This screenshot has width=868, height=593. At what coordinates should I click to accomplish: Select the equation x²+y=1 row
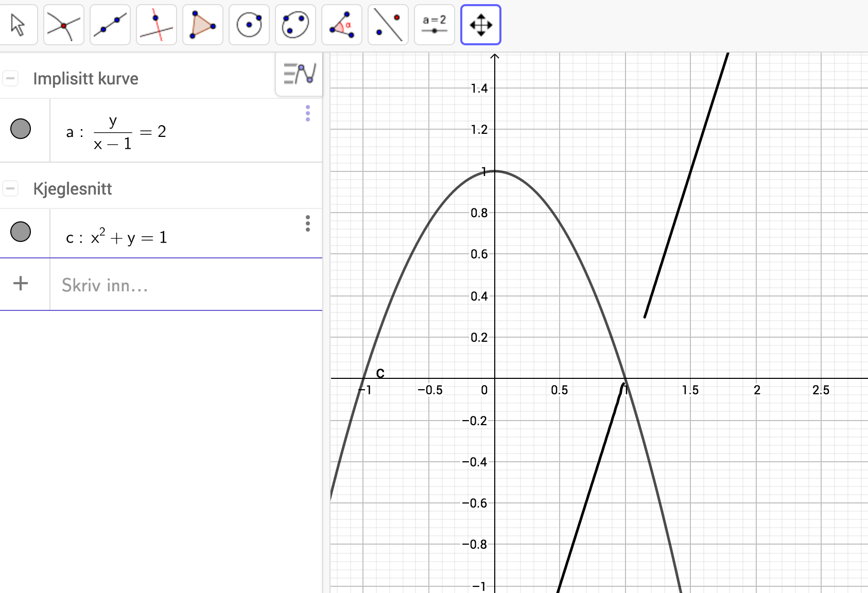(x=161, y=233)
